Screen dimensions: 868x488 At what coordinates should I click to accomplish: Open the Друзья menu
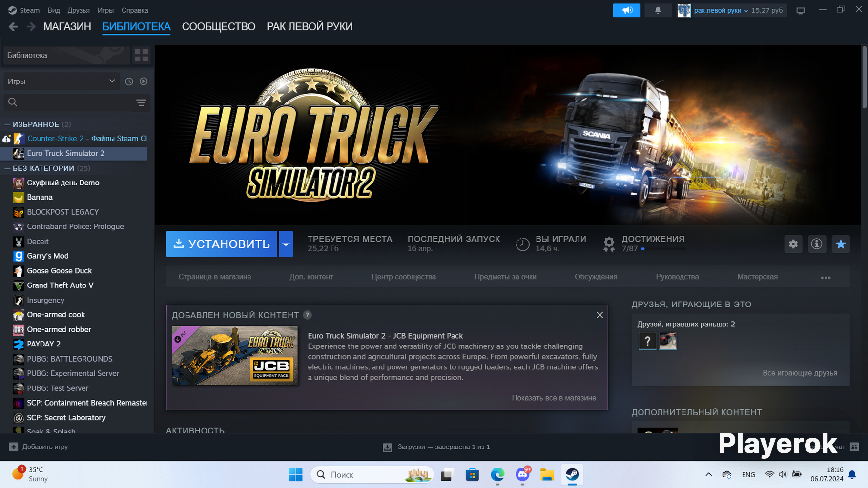pyautogui.click(x=79, y=10)
